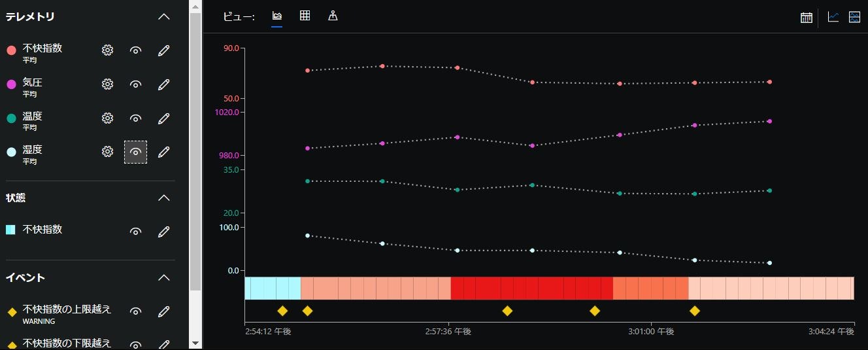Switch to map view icon
This screenshot has height=350, width=868.
coord(333,16)
